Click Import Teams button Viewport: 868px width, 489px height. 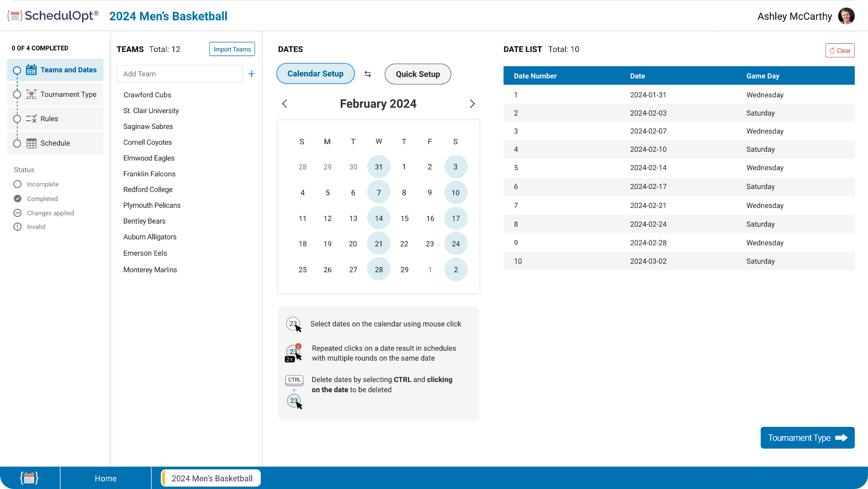(232, 49)
